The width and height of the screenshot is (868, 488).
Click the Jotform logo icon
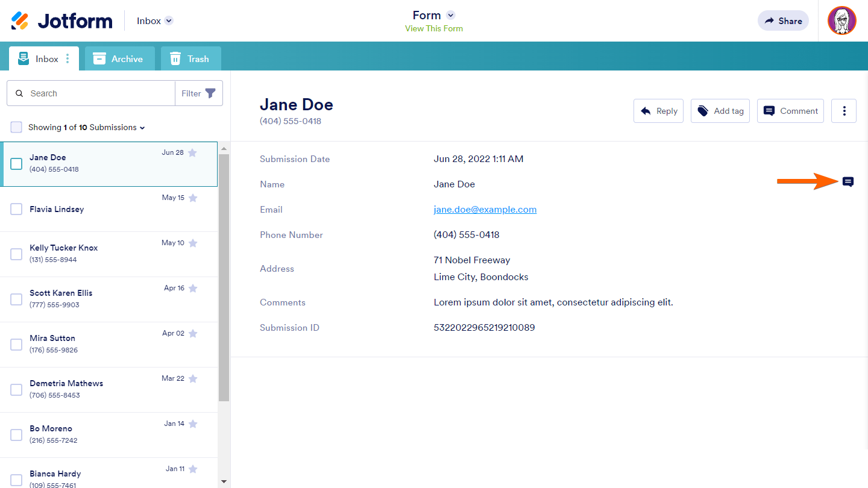(20, 21)
